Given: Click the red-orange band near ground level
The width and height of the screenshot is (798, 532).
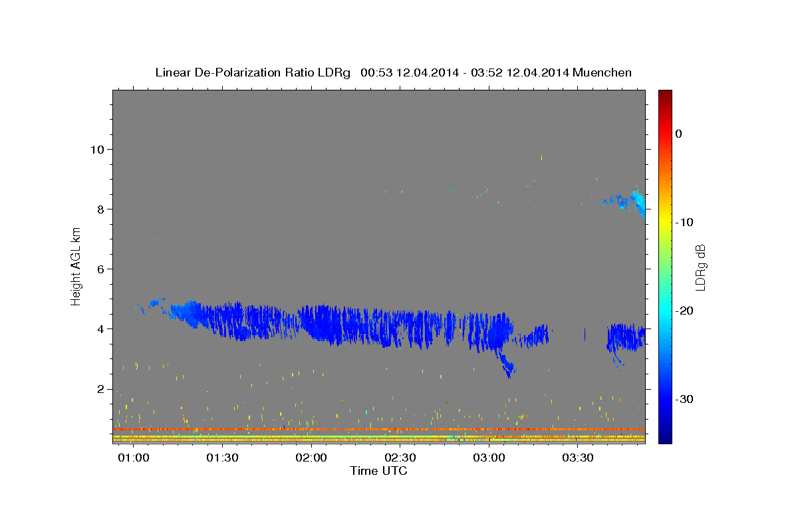Looking at the screenshot, I should point(379,430).
